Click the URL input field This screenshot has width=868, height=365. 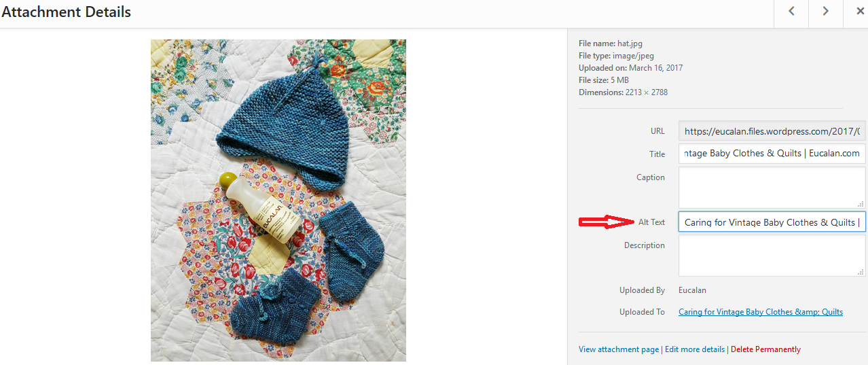pos(772,131)
